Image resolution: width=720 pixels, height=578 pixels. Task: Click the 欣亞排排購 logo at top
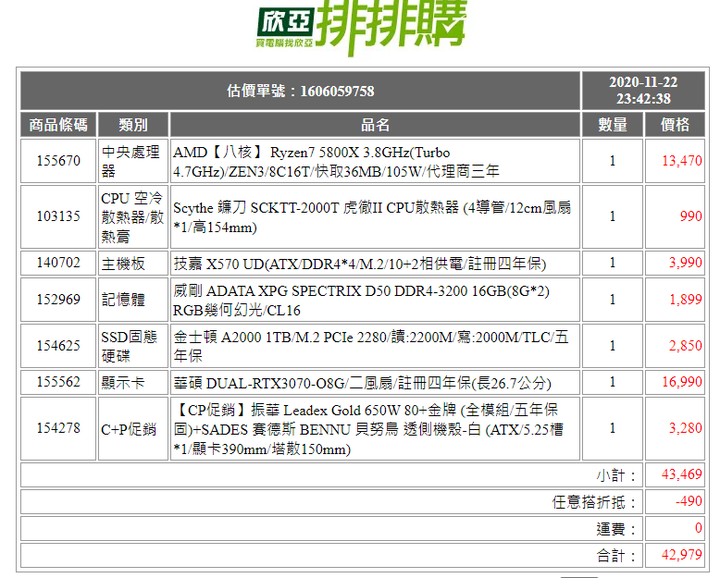(x=361, y=28)
